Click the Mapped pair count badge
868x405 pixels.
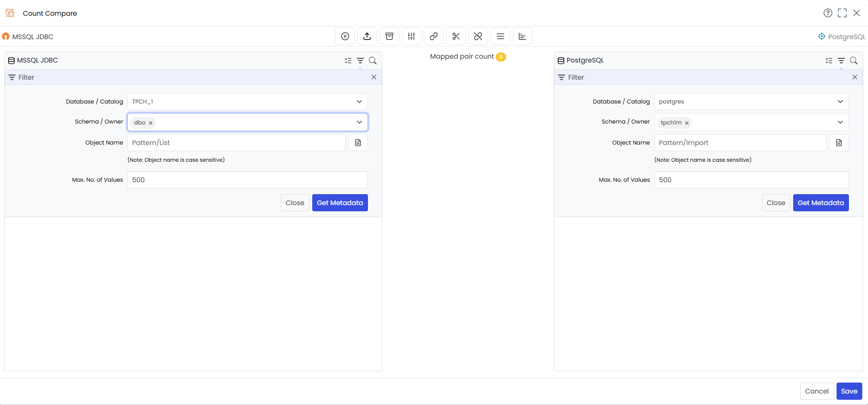point(501,57)
